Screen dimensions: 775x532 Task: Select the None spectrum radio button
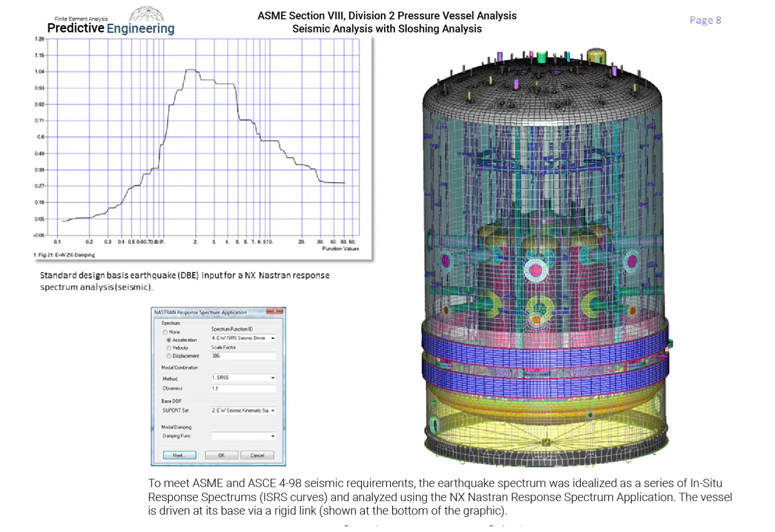(165, 332)
